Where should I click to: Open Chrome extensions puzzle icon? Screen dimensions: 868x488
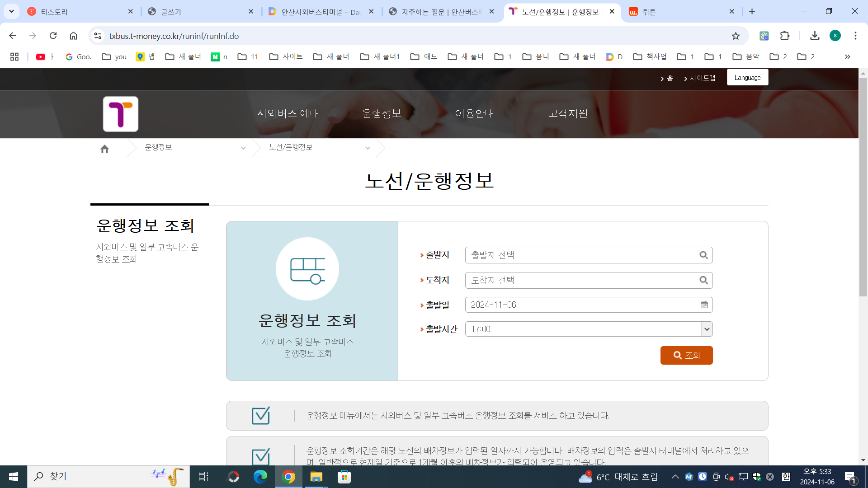tap(785, 36)
